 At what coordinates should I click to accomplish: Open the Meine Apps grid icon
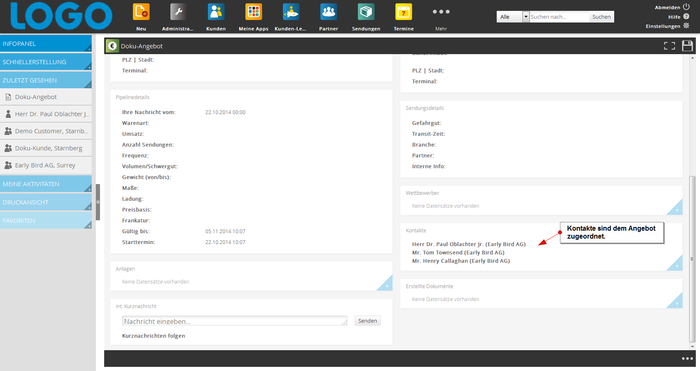tap(254, 12)
